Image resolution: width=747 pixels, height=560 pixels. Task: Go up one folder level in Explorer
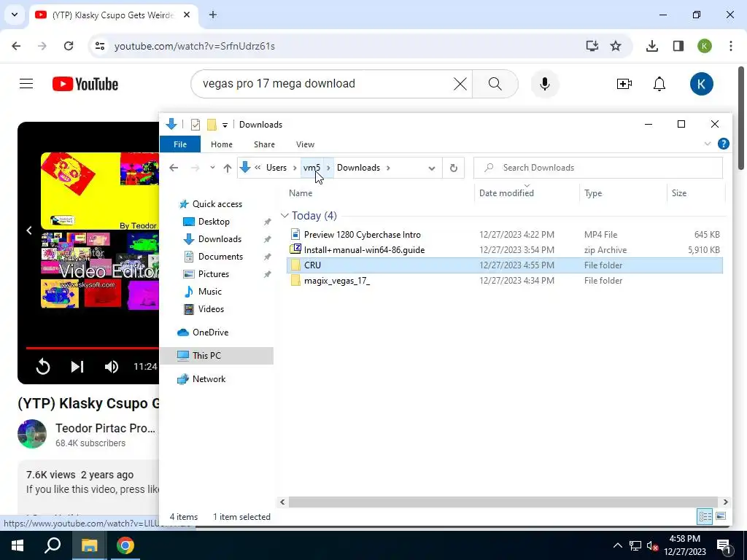(228, 168)
